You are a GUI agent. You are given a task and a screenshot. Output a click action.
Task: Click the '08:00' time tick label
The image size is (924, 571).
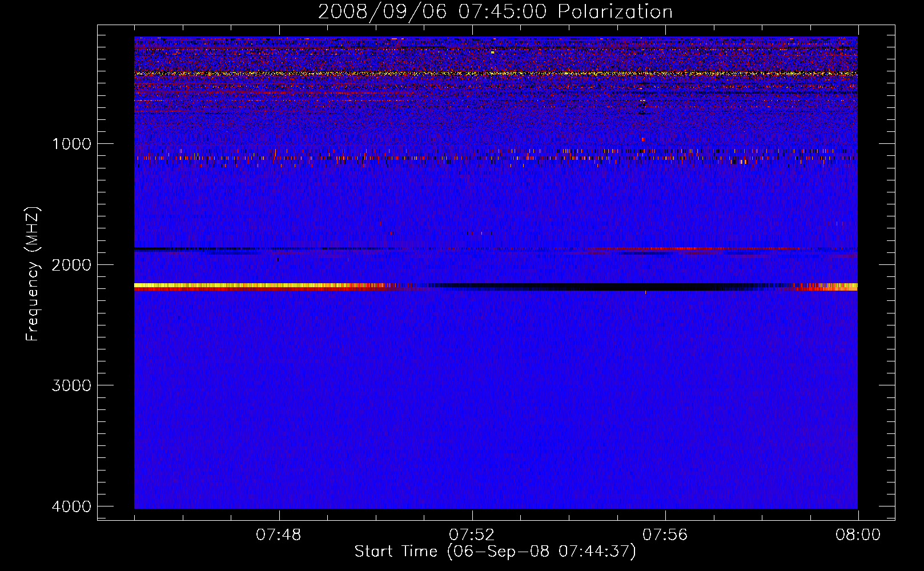(x=858, y=535)
